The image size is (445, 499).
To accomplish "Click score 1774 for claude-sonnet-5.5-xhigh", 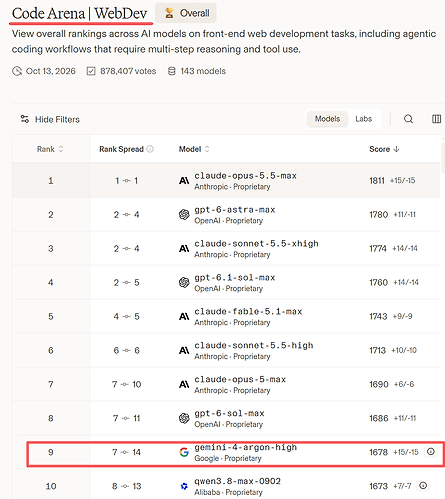I will click(378, 249).
